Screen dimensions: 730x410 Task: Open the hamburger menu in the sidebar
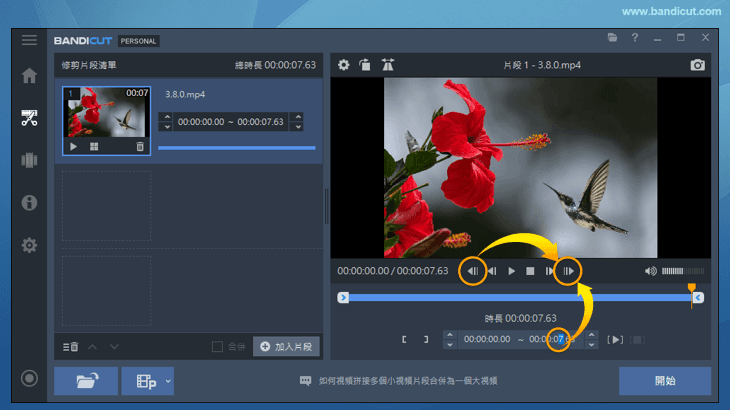point(29,40)
